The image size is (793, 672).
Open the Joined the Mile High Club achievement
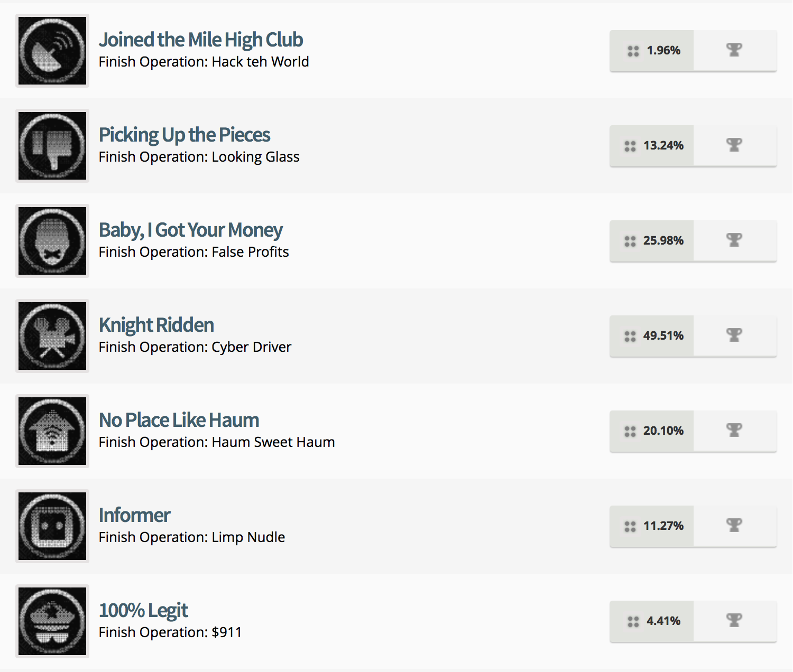coord(201,39)
